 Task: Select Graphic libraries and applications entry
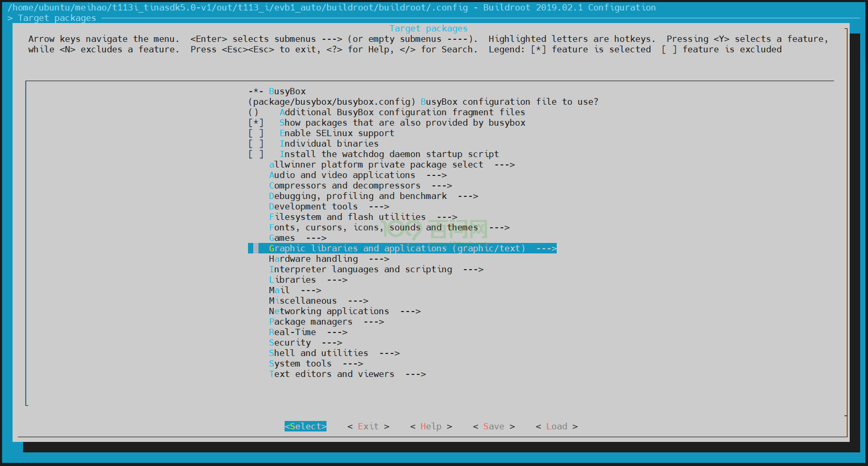pos(397,249)
